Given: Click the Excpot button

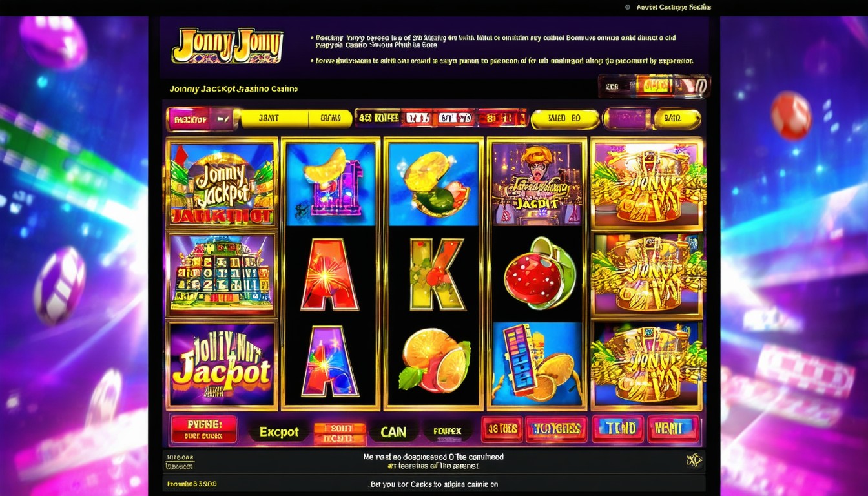Looking at the screenshot, I should (279, 432).
